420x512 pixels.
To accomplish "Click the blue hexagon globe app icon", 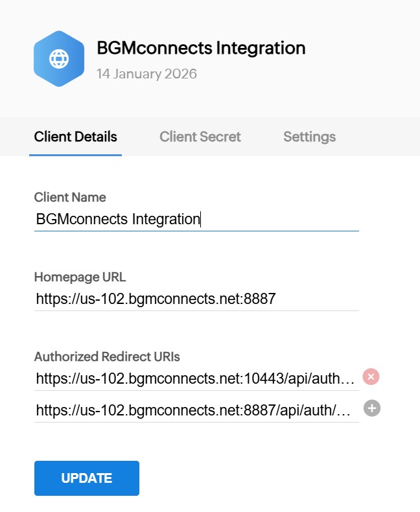I will [x=59, y=59].
